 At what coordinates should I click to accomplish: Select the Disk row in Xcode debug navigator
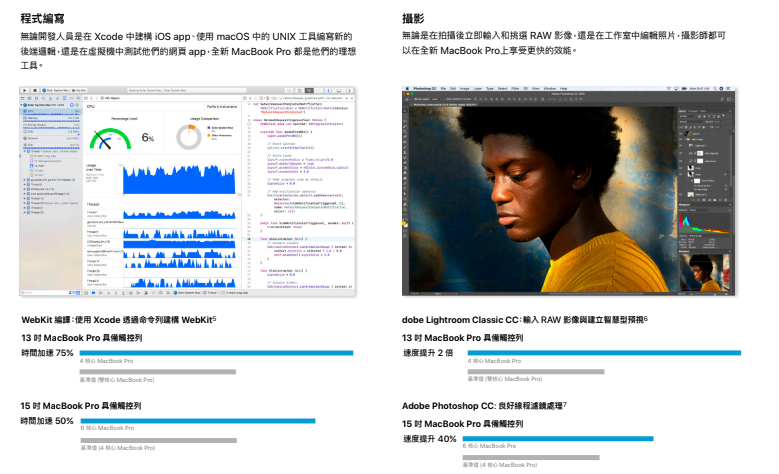click(51, 132)
